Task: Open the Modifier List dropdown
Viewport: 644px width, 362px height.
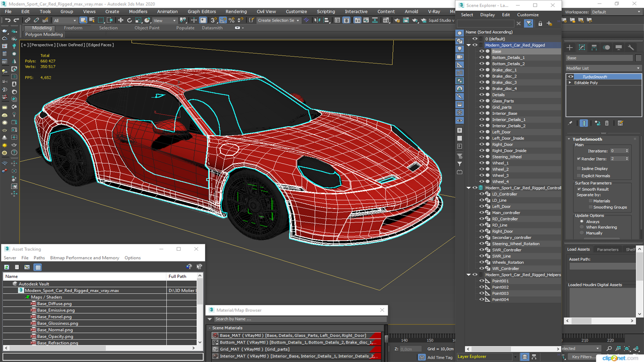Action: coord(603,68)
